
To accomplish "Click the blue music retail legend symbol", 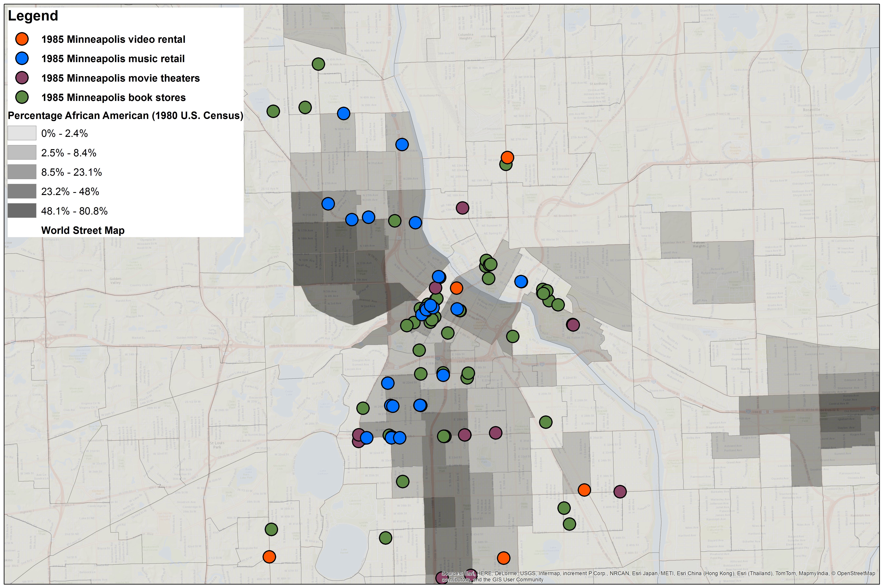I will [22, 59].
